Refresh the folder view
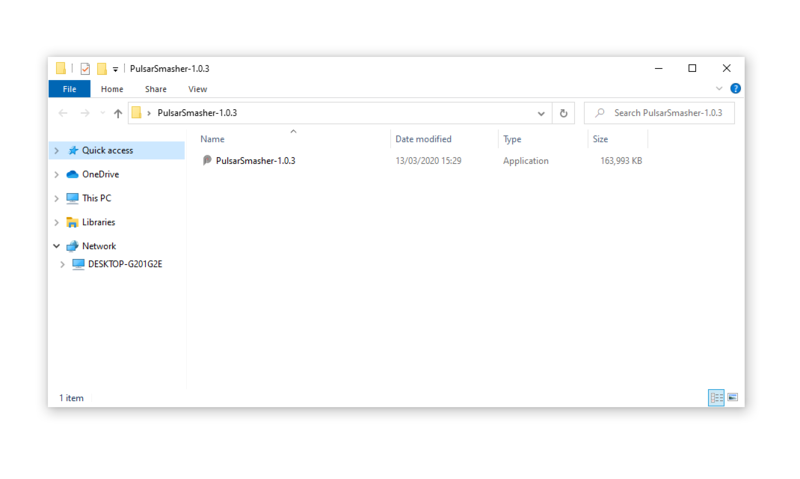The image size is (800, 479). pyautogui.click(x=563, y=113)
